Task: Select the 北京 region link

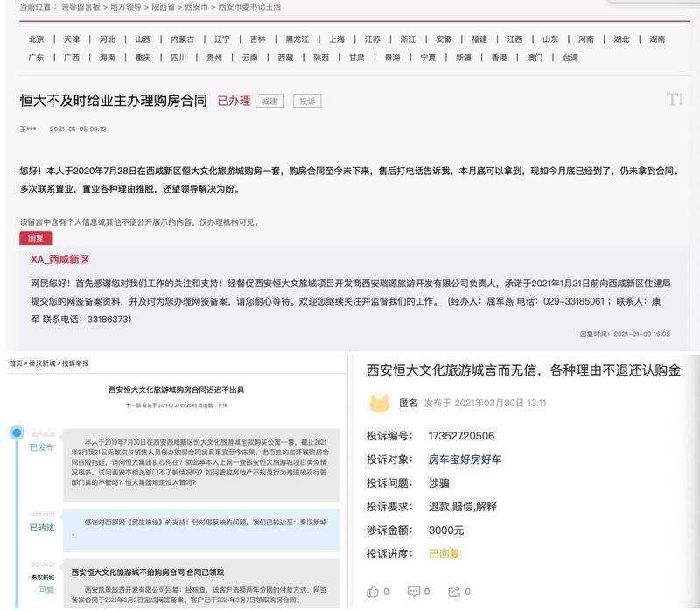Action: click(x=37, y=39)
